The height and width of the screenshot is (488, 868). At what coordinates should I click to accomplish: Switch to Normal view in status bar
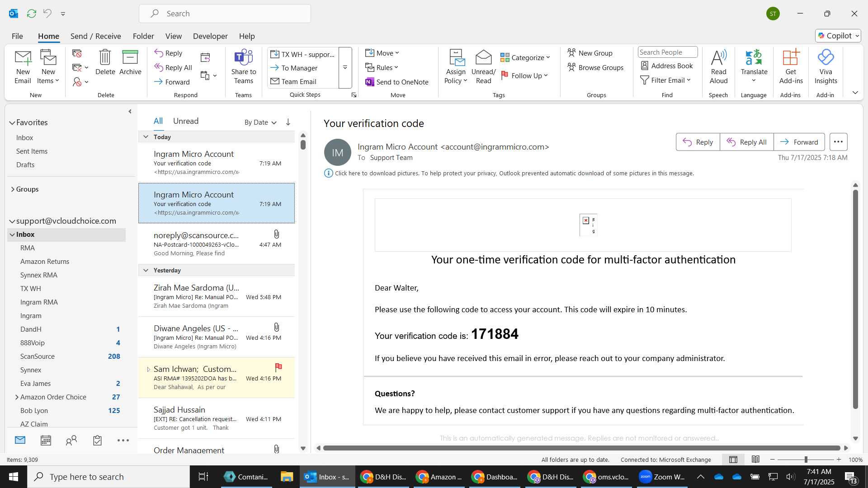[733, 460]
